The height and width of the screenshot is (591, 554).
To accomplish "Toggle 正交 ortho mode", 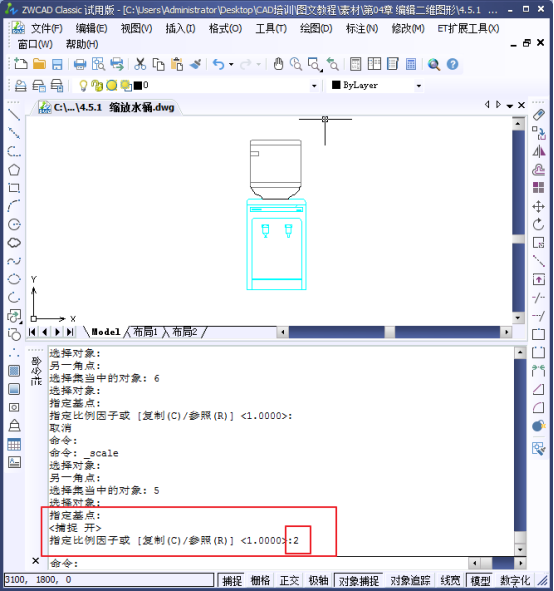I will [x=289, y=580].
